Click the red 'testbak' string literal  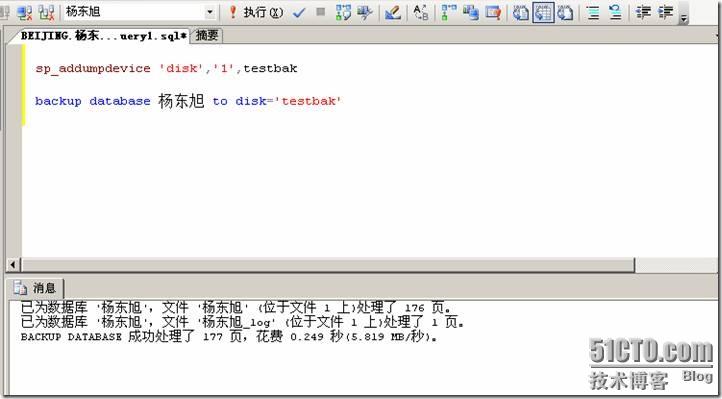[308, 101]
